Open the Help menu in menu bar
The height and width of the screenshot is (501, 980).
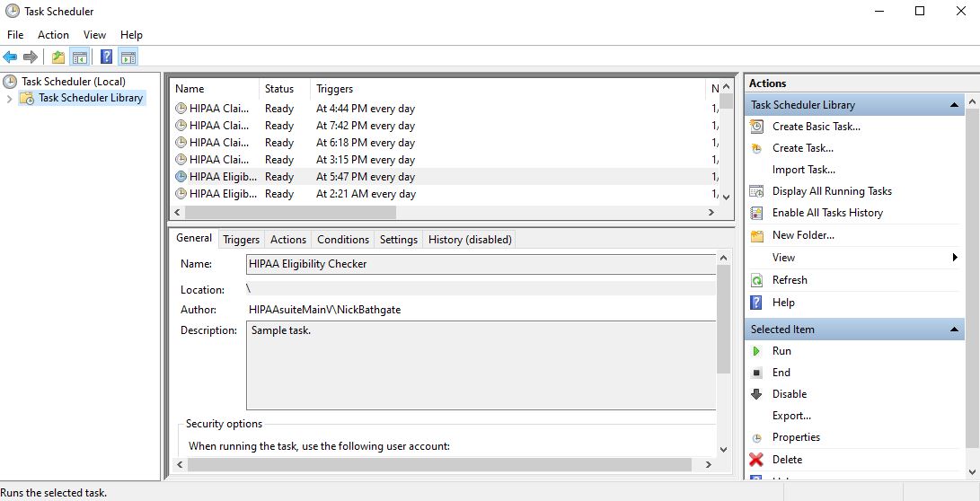coord(131,35)
